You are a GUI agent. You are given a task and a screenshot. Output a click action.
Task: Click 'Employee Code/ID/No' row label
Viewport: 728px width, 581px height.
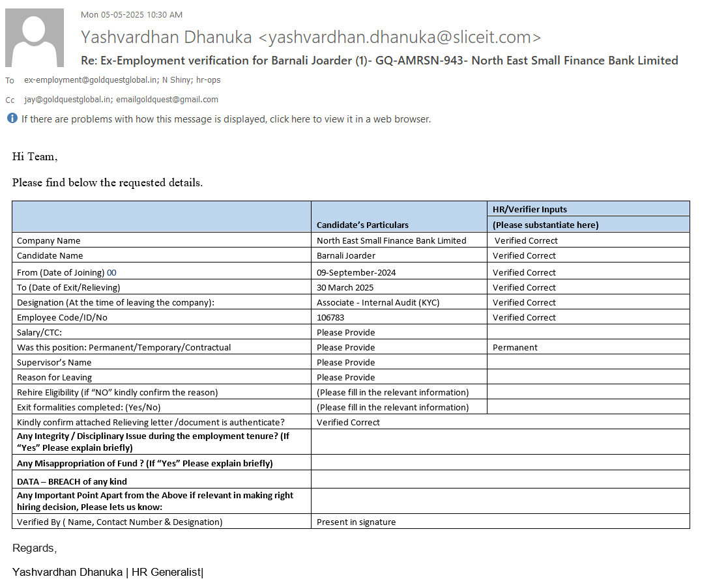point(62,317)
